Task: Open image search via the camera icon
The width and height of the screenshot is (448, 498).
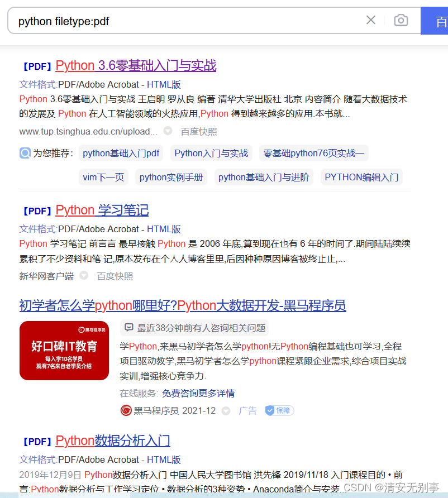Action: [x=401, y=20]
